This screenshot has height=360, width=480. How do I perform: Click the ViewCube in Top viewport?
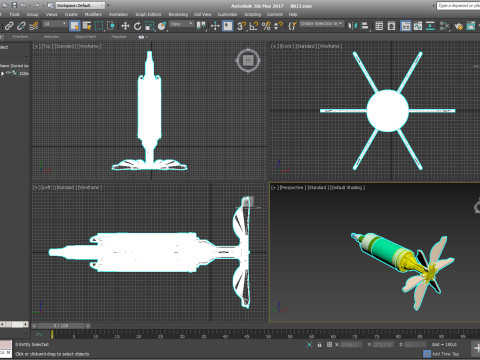coord(248,61)
